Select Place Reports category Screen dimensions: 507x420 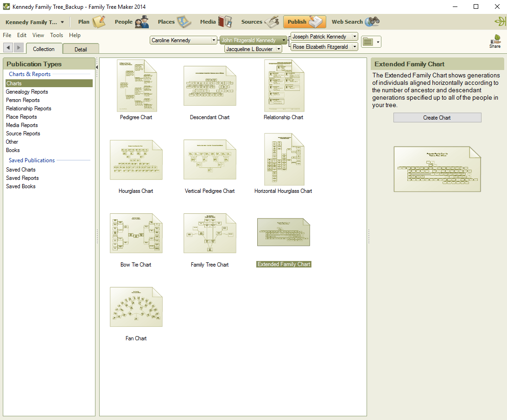(x=21, y=117)
